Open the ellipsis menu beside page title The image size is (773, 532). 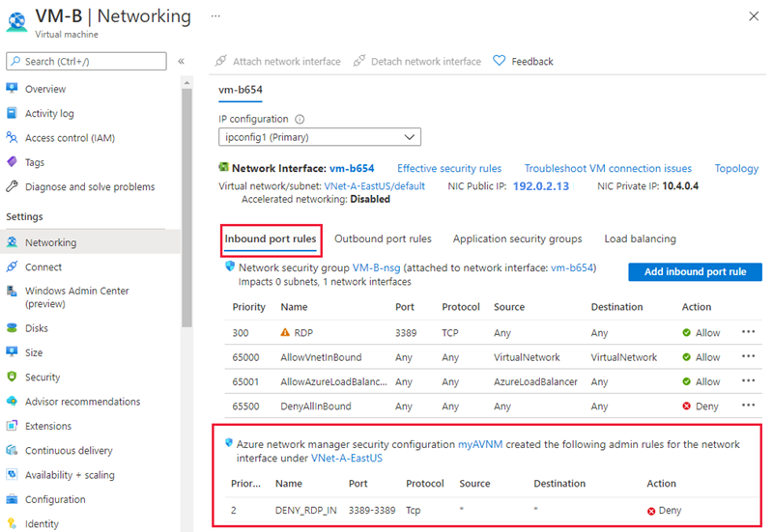pos(215,16)
